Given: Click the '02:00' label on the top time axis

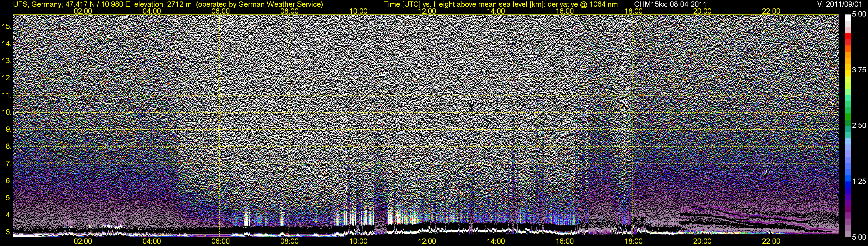Looking at the screenshot, I should (x=83, y=11).
